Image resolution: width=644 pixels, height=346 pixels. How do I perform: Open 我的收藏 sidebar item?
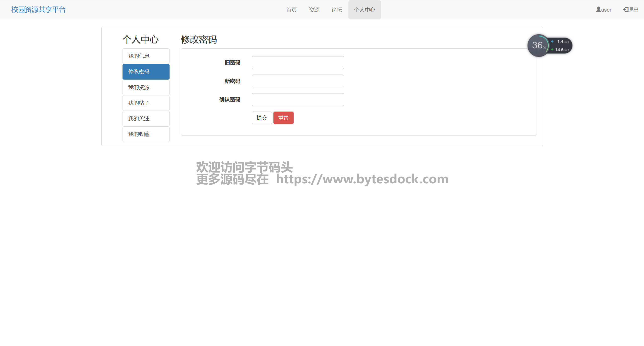point(146,134)
